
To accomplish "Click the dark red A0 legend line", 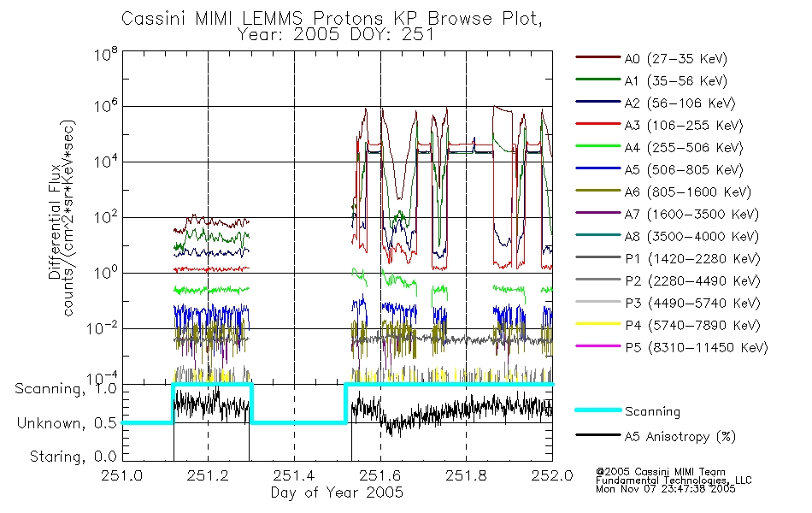I will (597, 57).
